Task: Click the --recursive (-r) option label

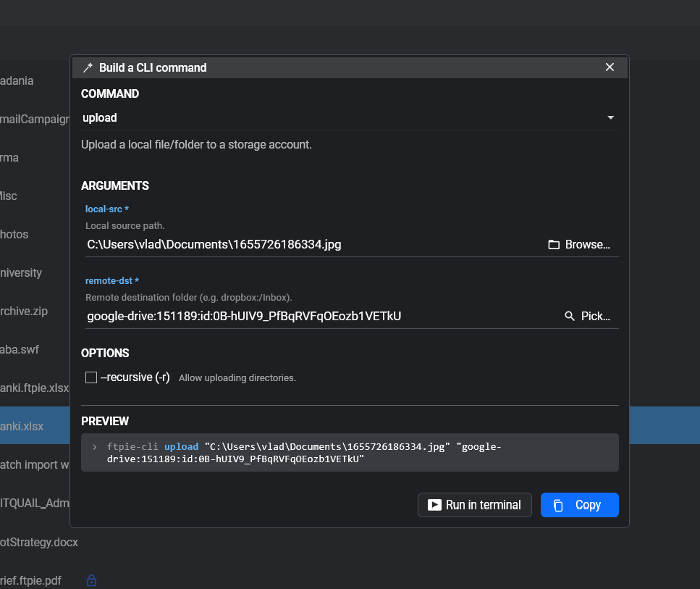Action: [x=135, y=377]
